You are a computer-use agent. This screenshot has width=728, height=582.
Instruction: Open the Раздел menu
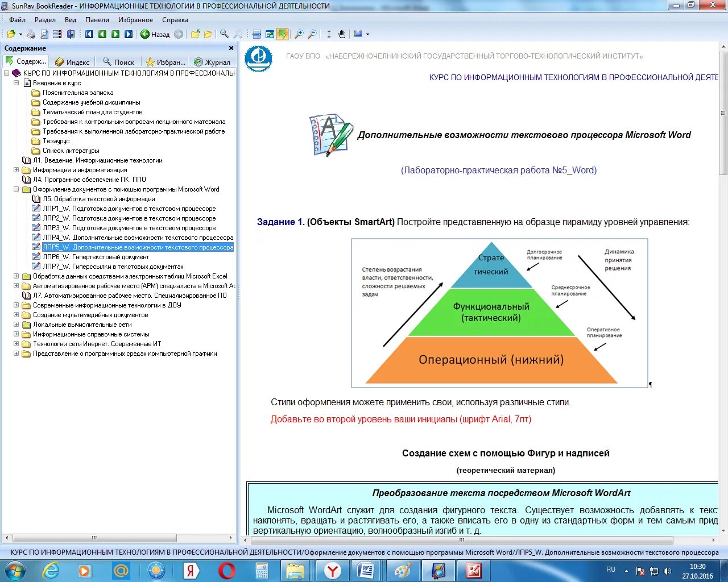tap(45, 19)
